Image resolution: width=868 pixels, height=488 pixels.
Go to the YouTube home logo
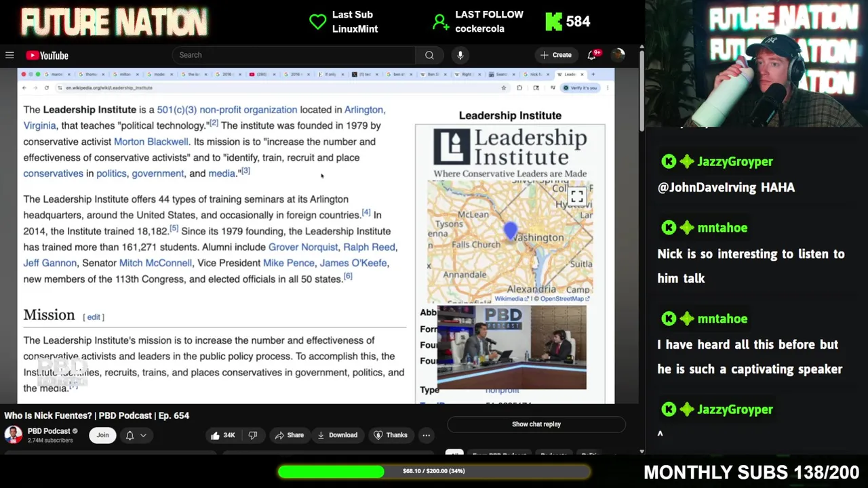[47, 56]
